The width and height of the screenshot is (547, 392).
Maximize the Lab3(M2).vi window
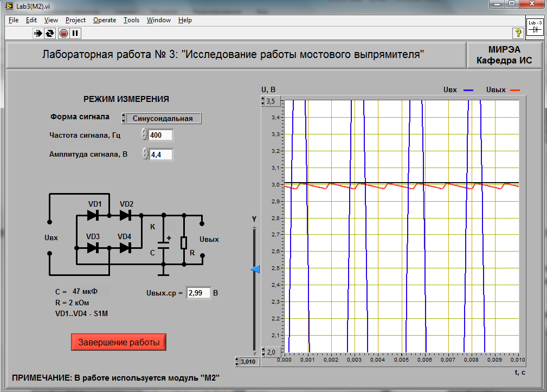click(512, 4)
